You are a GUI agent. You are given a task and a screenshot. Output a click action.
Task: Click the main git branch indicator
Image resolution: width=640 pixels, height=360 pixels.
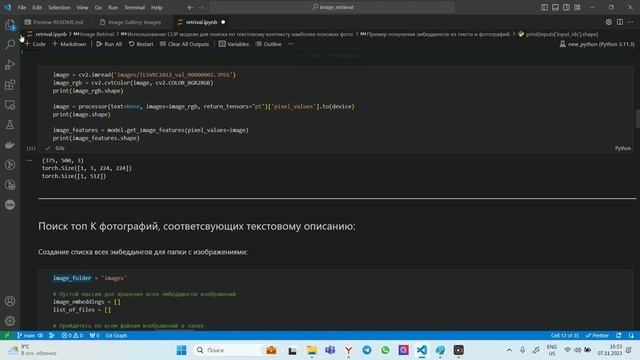pos(26,335)
